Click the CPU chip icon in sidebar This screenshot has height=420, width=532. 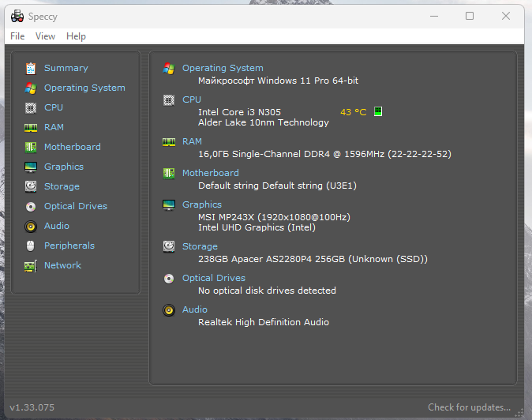coord(31,108)
